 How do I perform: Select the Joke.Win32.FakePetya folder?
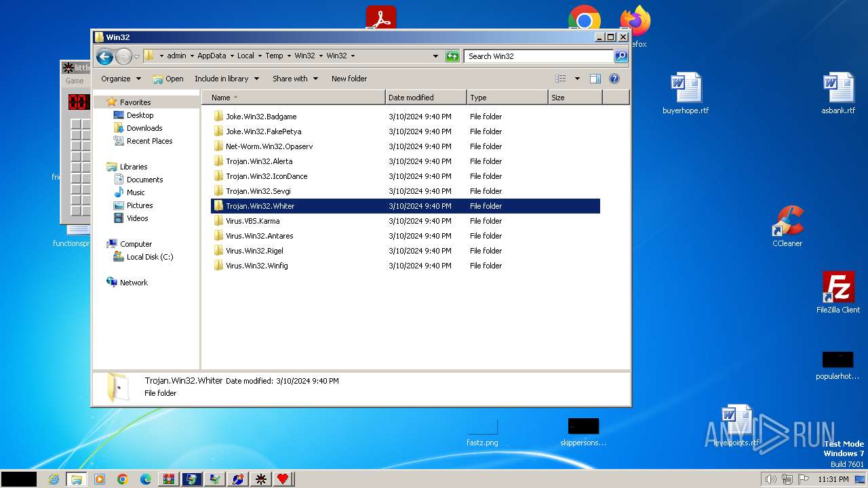tap(406, 131)
